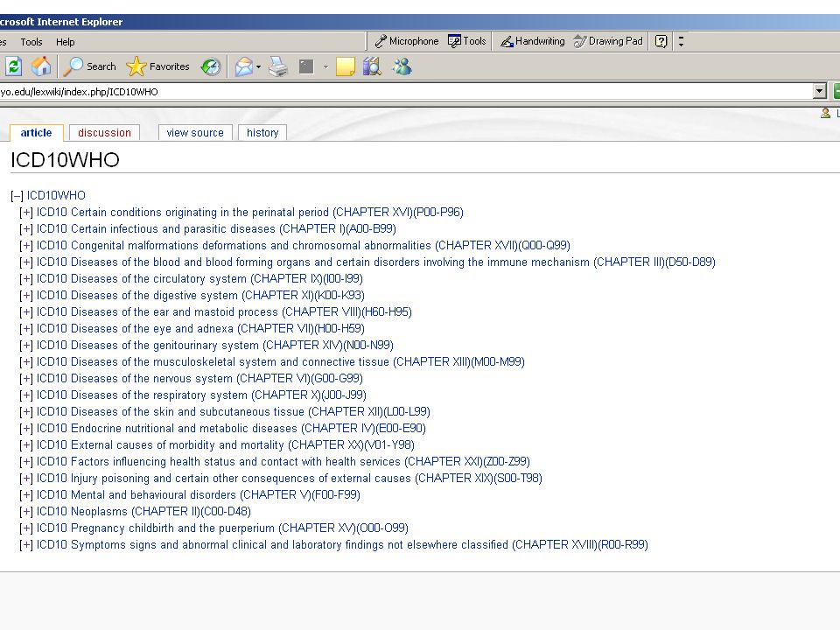Open the Search magnifier button
Image resolution: width=840 pixels, height=630 pixels.
click(89, 66)
